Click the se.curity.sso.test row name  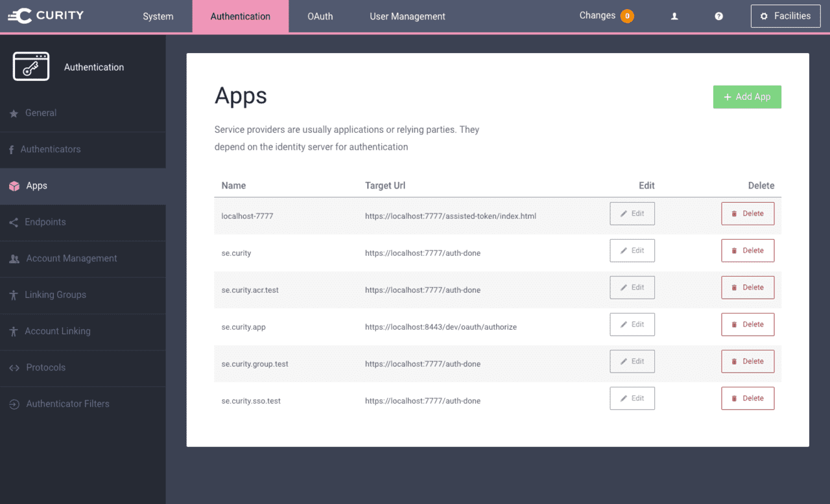[251, 401]
